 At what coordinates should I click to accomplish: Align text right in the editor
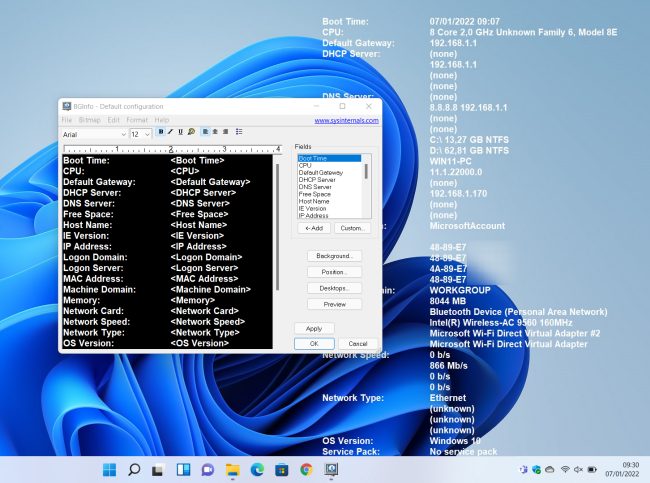(x=226, y=132)
